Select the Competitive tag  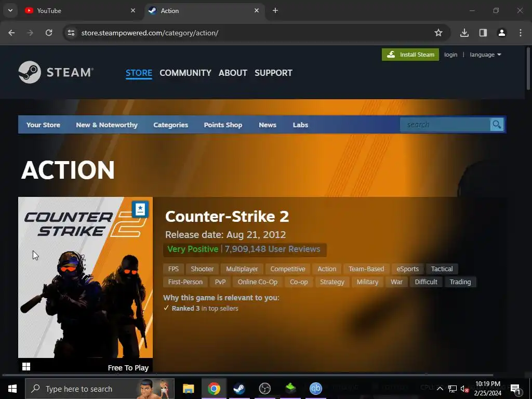pyautogui.click(x=288, y=269)
